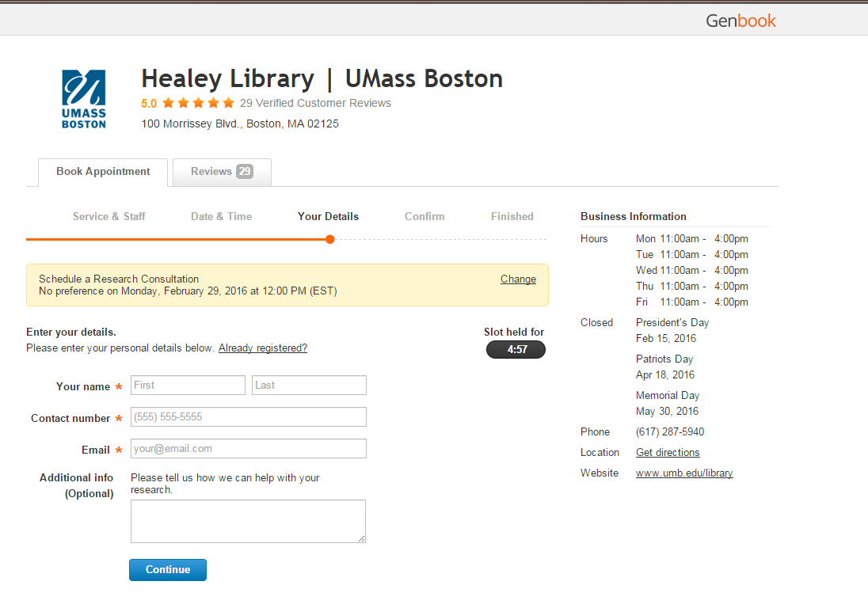Viewport: 868px width, 608px height.
Task: Click the UMass Boston logo
Action: 84,99
